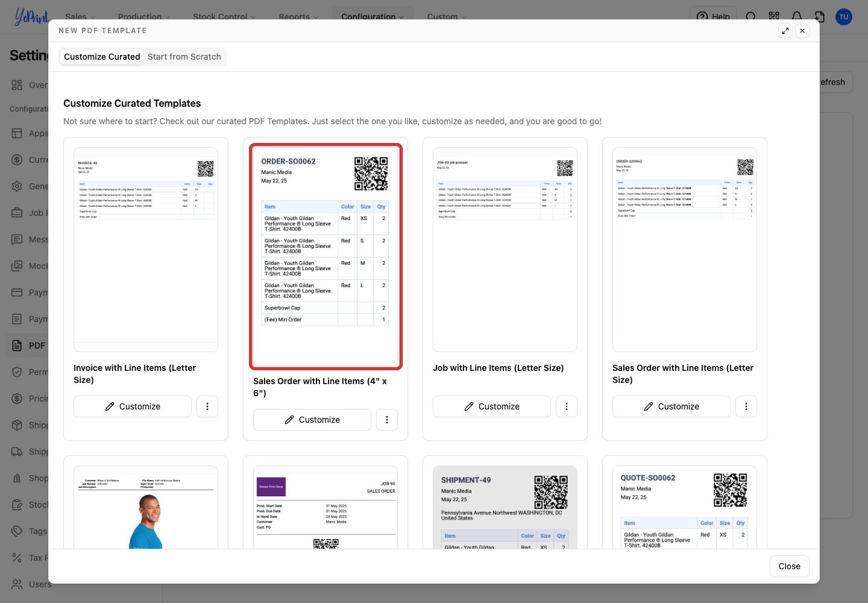Viewport: 868px width, 603px height.
Task: Open more options for Sales Order 4x6 template
Action: click(387, 420)
